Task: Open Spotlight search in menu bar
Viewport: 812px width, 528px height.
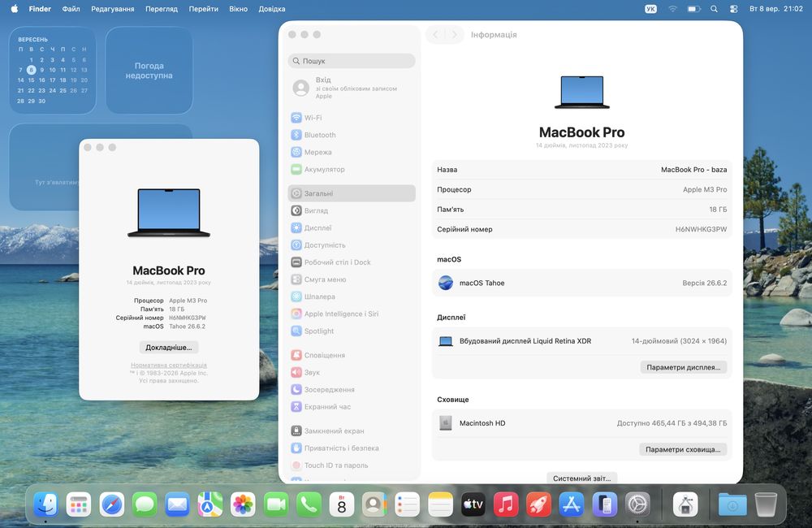Action: tap(714, 9)
